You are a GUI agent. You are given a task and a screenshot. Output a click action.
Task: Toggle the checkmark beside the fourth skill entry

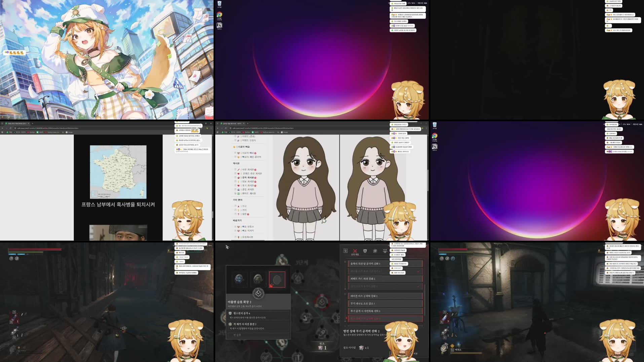pos(418,286)
